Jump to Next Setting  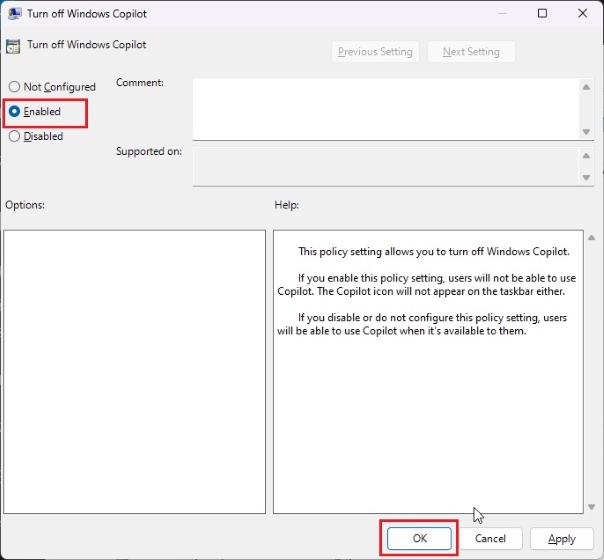pyautogui.click(x=470, y=52)
